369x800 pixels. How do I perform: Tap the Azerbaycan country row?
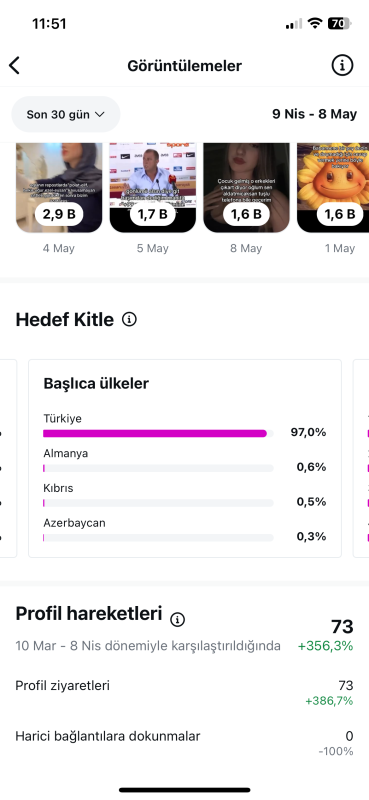(x=185, y=530)
